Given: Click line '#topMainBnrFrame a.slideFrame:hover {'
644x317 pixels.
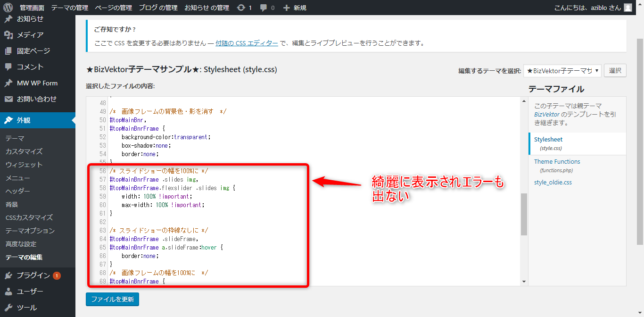Looking at the screenshot, I should tap(166, 247).
